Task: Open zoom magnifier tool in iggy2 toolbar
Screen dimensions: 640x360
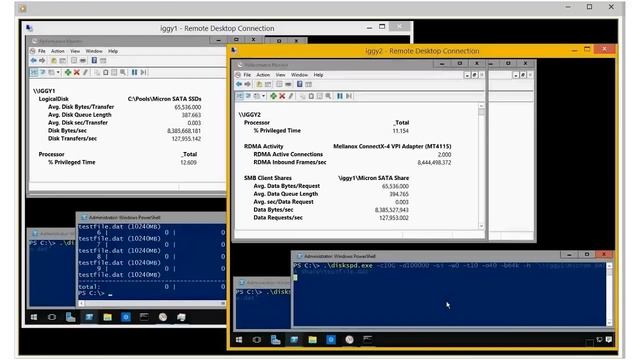Action: [328, 96]
